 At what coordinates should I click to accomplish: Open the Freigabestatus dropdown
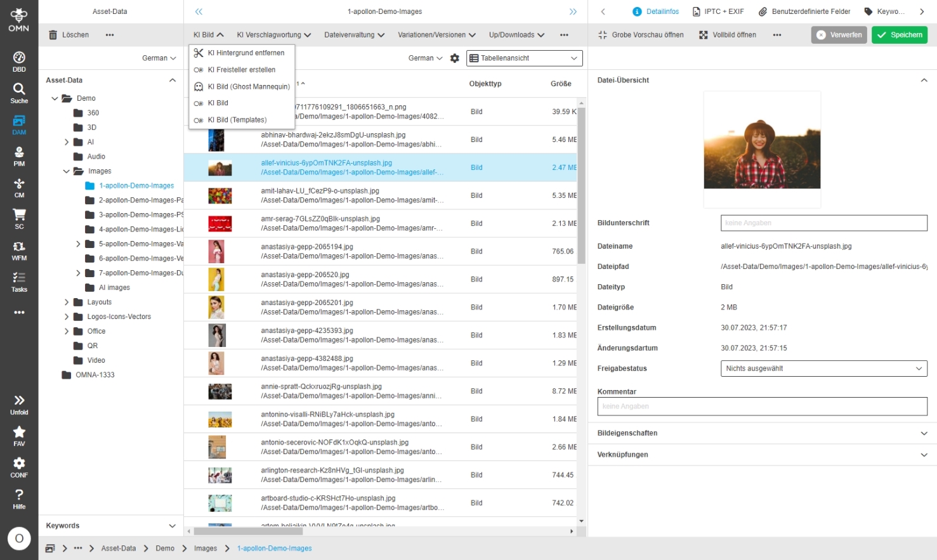click(823, 368)
